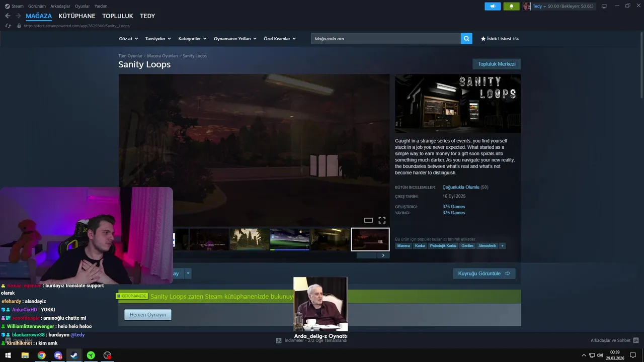Screen dimensions: 644x362
Task: Click the thumbnail strip scrollbar handle
Action: point(366,255)
